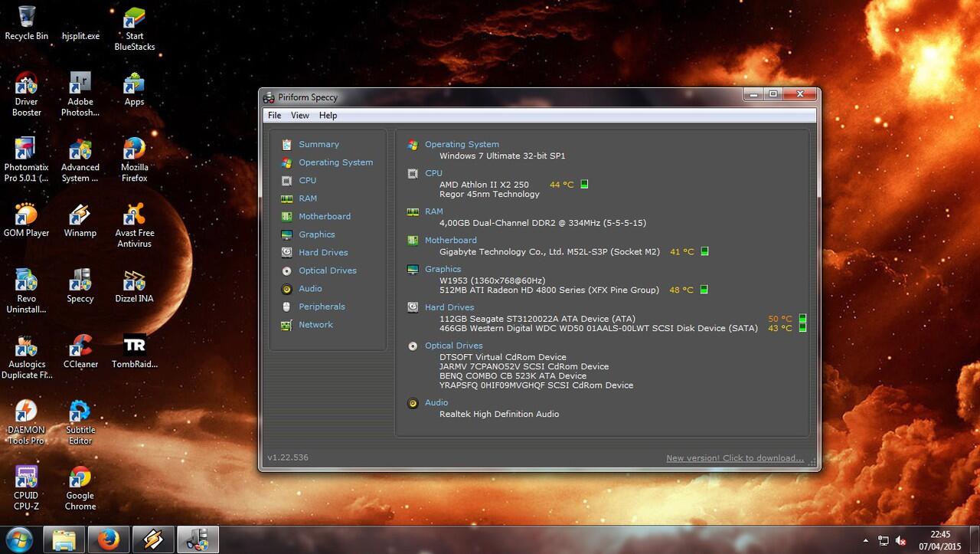Show hidden system tray icons arrow
The width and height of the screenshot is (980, 554).
pos(867,540)
